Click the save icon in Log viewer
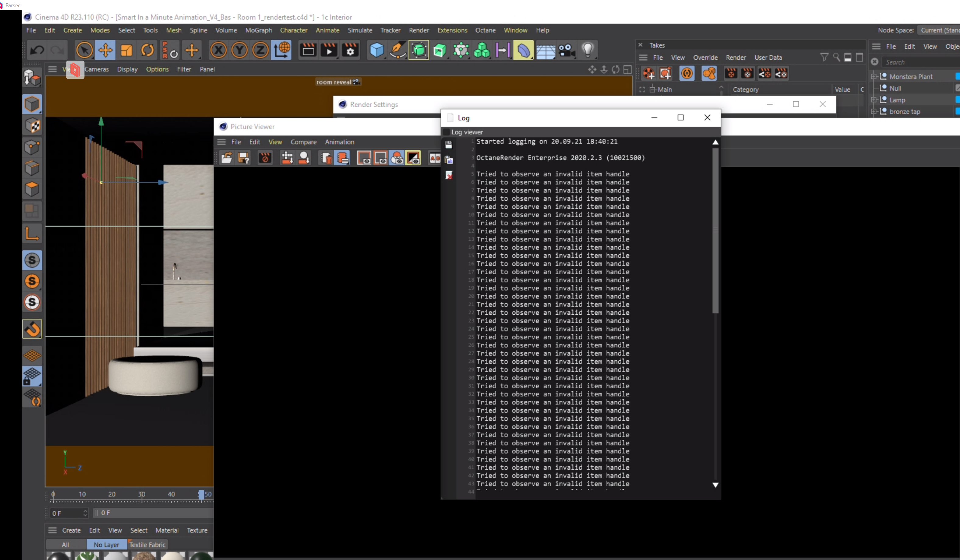Image resolution: width=960 pixels, height=560 pixels. point(449,145)
